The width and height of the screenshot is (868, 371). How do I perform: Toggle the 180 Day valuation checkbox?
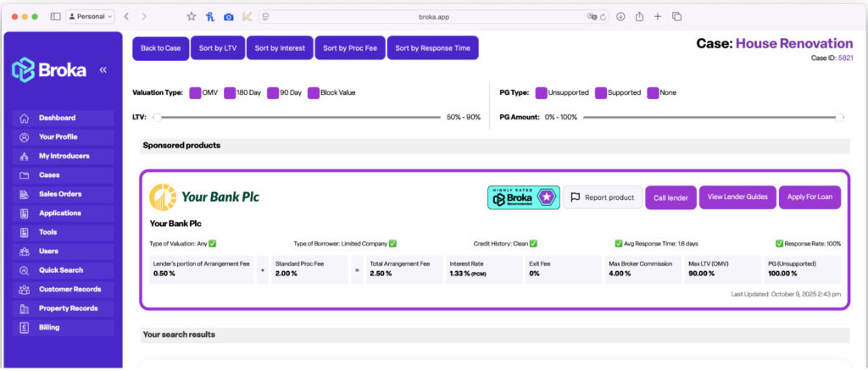click(230, 92)
